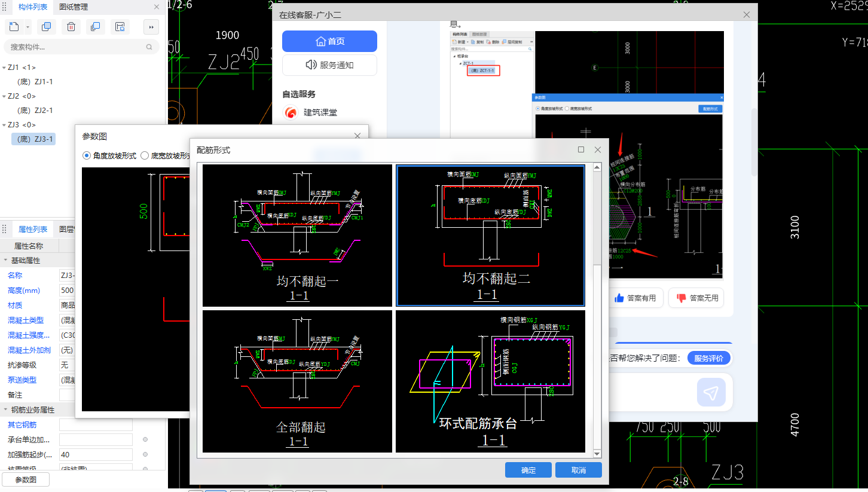Toggle the circle in 加强筋起步 row

145,454
